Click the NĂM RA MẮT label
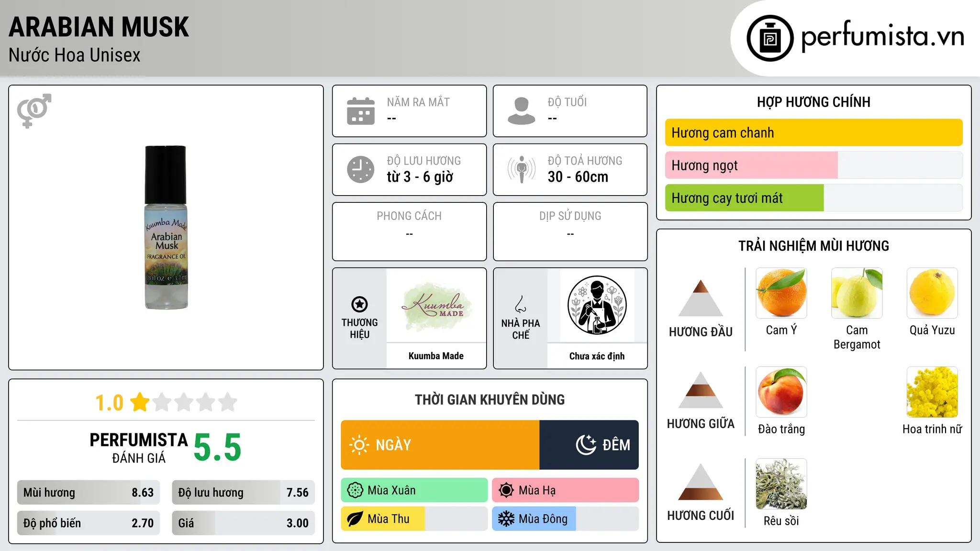The width and height of the screenshot is (980, 551). (418, 102)
